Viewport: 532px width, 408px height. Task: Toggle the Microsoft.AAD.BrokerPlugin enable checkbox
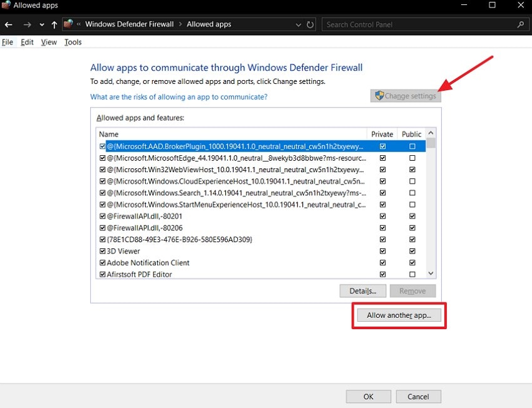pos(103,146)
